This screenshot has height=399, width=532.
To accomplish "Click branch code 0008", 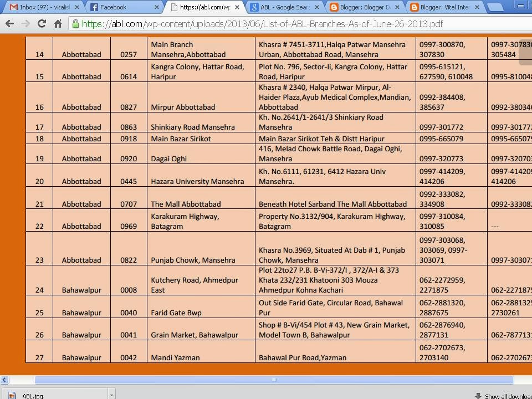I will (x=129, y=290).
